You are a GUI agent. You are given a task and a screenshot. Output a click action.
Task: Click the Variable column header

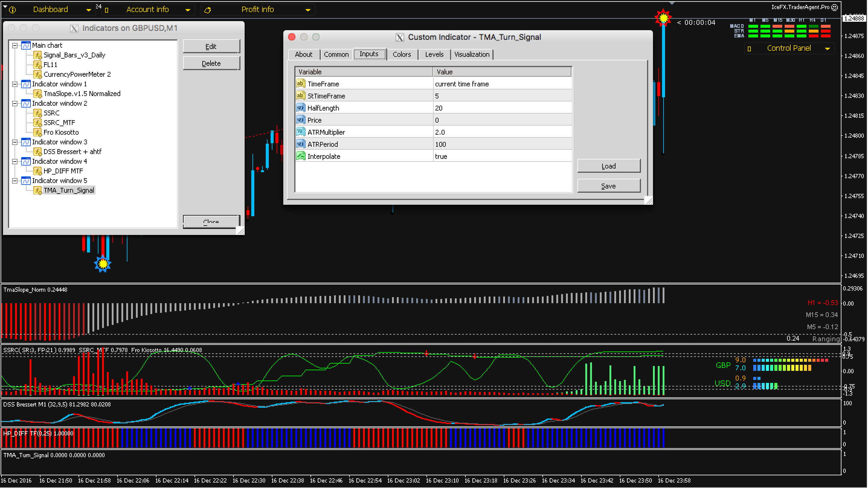tap(364, 72)
